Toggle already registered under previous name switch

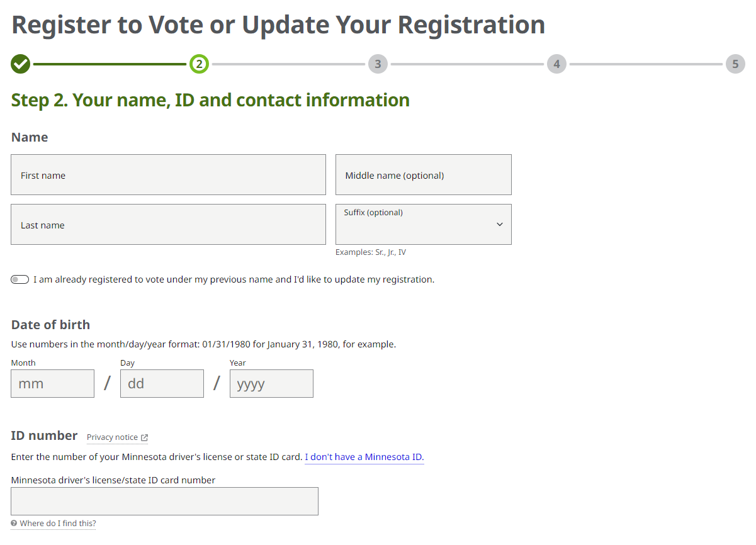(x=20, y=279)
